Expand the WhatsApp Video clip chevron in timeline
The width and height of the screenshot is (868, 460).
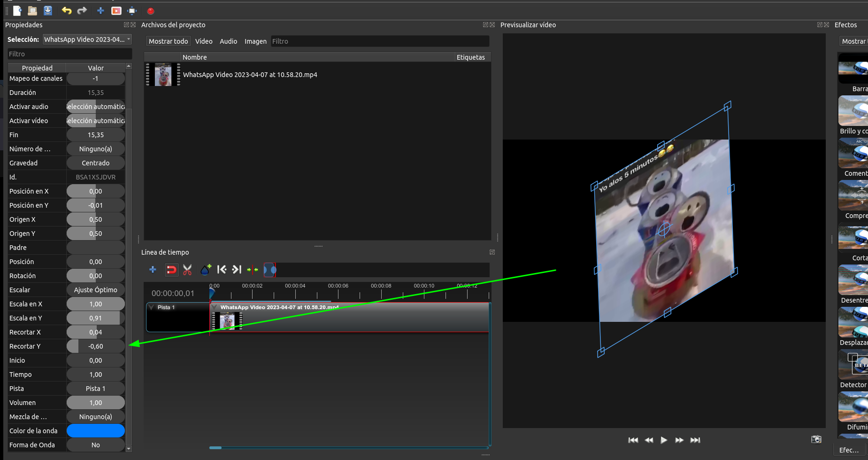tap(215, 307)
